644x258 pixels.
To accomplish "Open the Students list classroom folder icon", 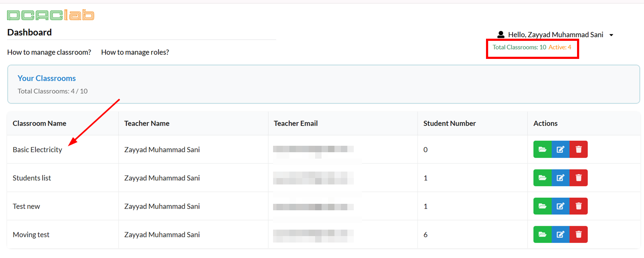I will [542, 178].
